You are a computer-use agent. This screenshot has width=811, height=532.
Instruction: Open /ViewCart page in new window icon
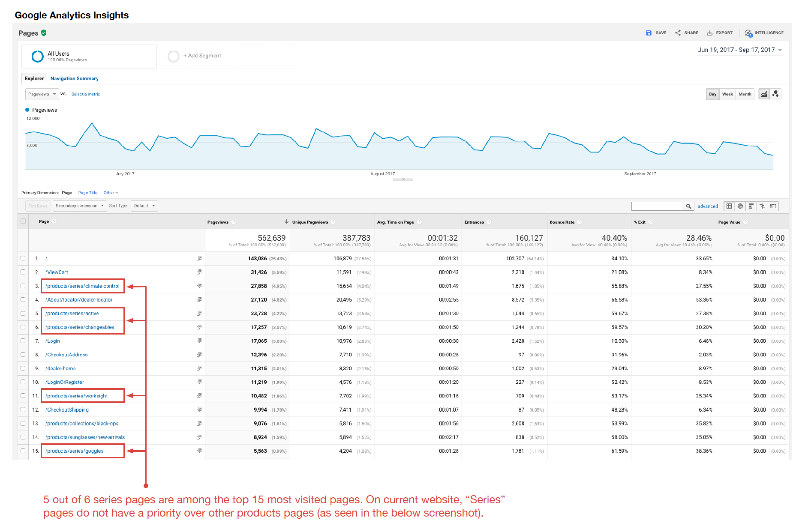tap(199, 272)
